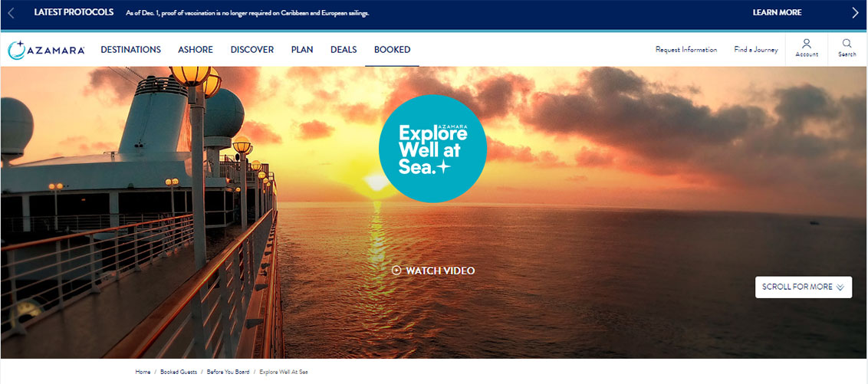Open Before You Board breadcrumb
Viewport: 868px width, 384px height.
(x=228, y=372)
